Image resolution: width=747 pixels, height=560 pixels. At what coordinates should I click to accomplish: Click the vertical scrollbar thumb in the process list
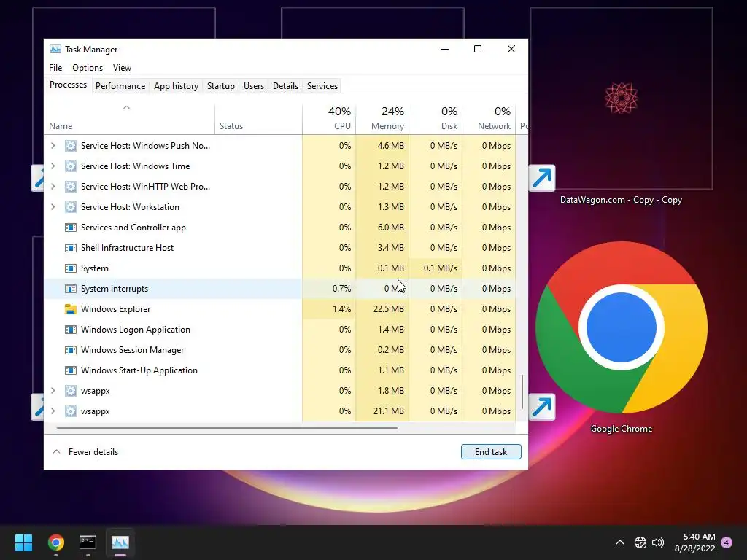click(x=522, y=392)
